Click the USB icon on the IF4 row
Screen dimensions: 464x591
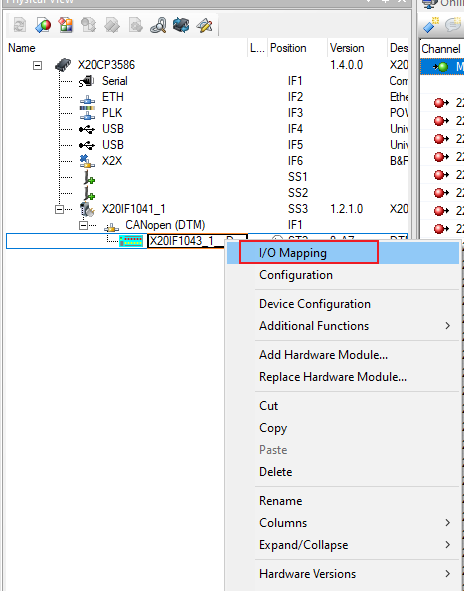(87, 129)
